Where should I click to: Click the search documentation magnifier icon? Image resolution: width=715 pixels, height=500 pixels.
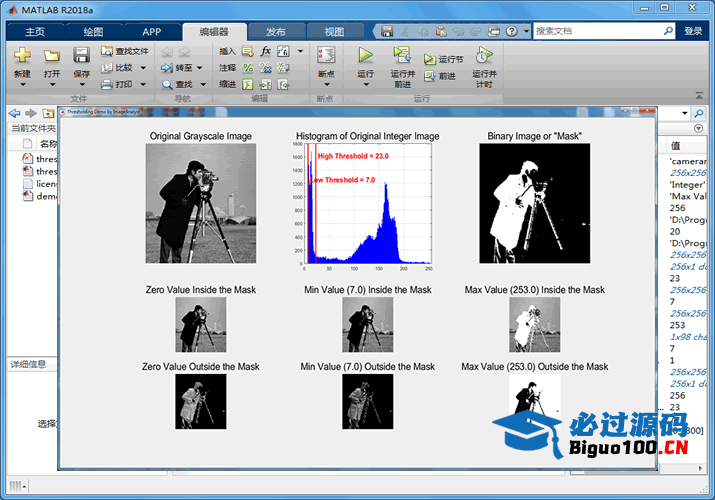click(668, 31)
